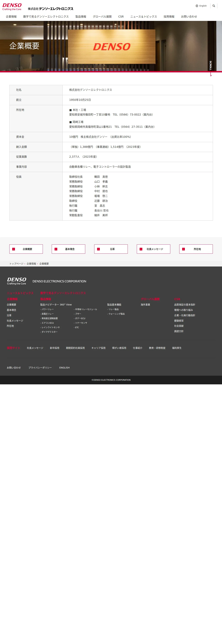Image resolution: width=222 pixels, height=644 pixels.
Task: Open footer link レインライトセンサ
Action: [x=50, y=327]
